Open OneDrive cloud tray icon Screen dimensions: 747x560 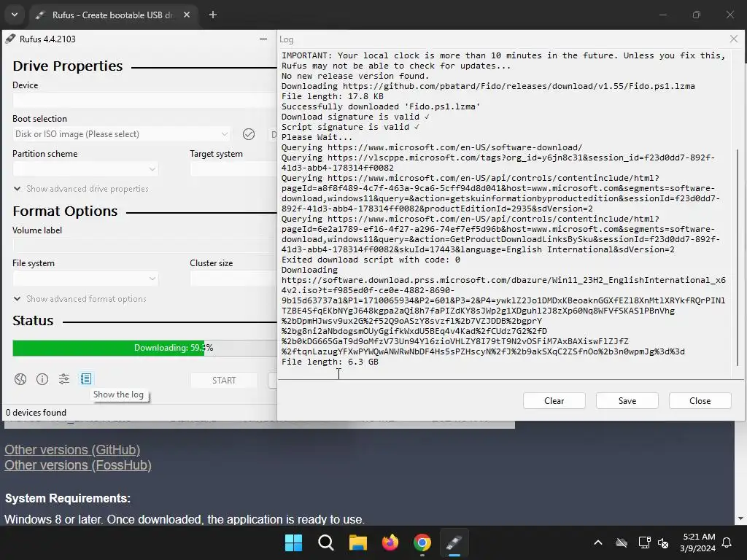622,542
